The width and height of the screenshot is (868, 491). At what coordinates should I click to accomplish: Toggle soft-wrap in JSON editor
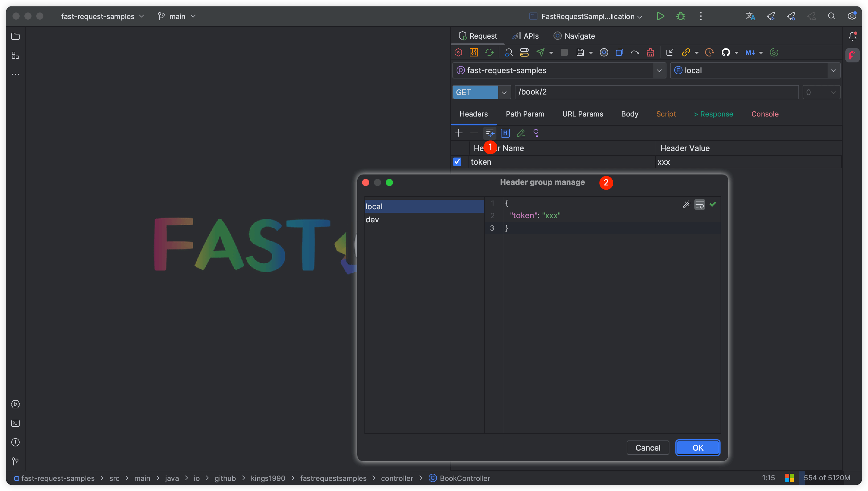(699, 205)
